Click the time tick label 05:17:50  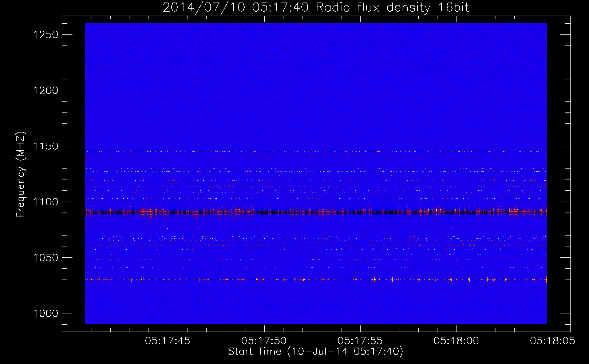coord(264,341)
